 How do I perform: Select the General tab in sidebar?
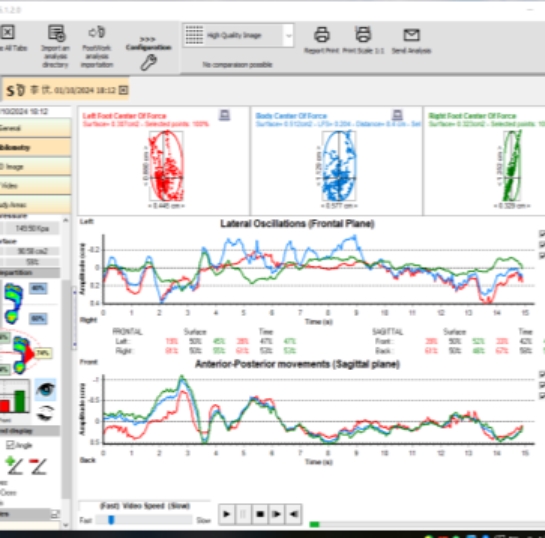click(x=35, y=128)
